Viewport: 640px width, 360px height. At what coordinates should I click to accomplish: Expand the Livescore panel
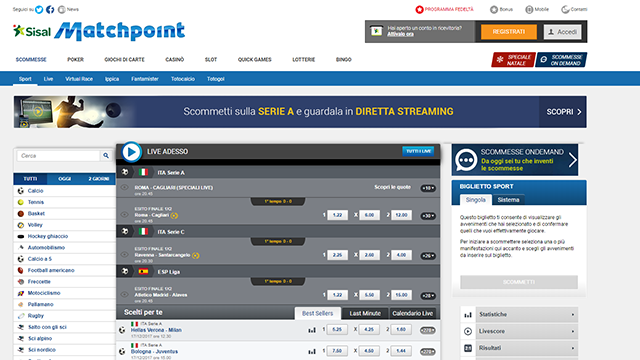click(x=519, y=331)
